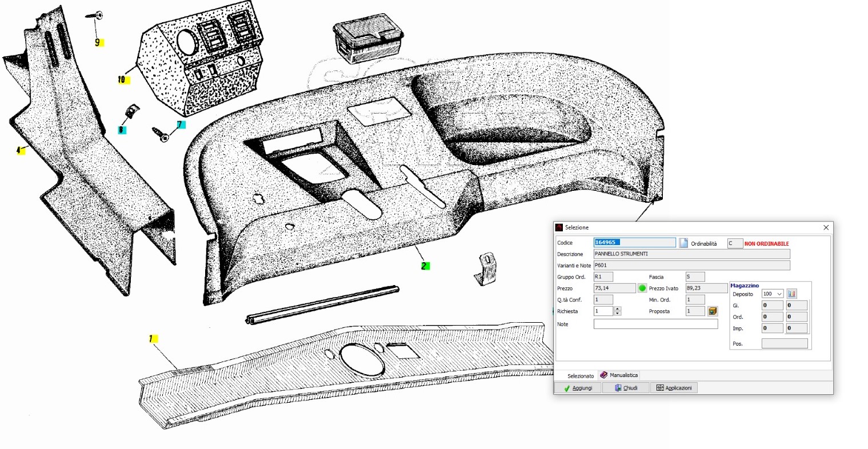Click part callout number 8 in cyan
Image resolution: width=868 pixels, height=449 pixels.
click(x=121, y=130)
